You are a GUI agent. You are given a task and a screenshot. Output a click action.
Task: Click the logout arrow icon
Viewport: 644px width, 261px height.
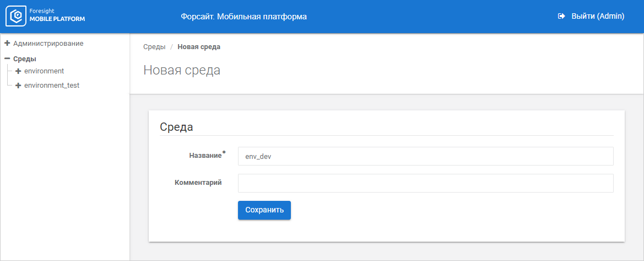[x=561, y=17]
